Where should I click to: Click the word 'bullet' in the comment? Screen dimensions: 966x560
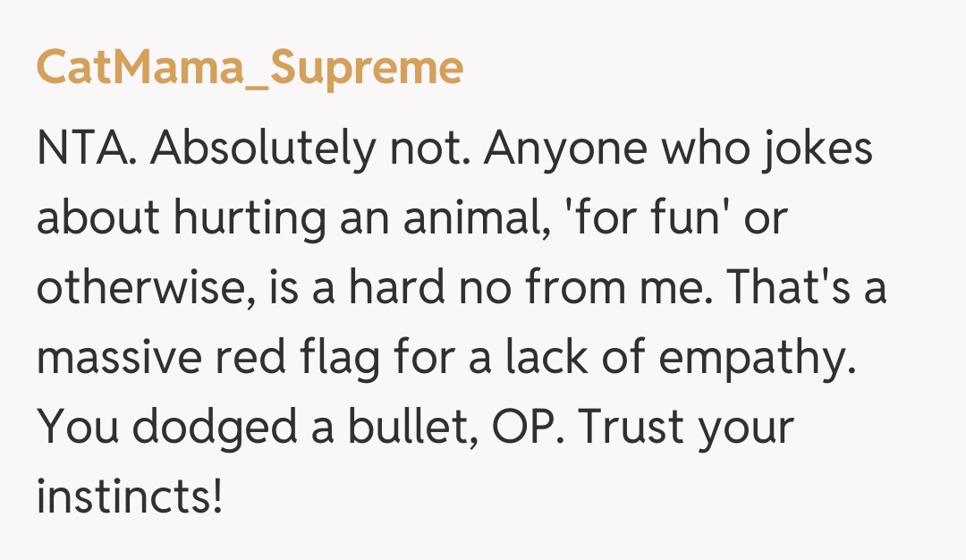(407, 428)
